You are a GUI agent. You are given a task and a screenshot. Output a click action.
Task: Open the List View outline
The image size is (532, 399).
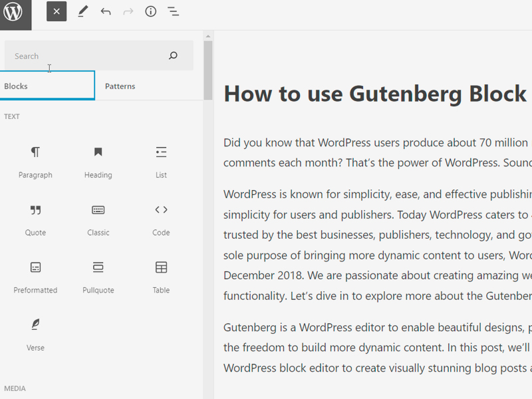click(173, 11)
